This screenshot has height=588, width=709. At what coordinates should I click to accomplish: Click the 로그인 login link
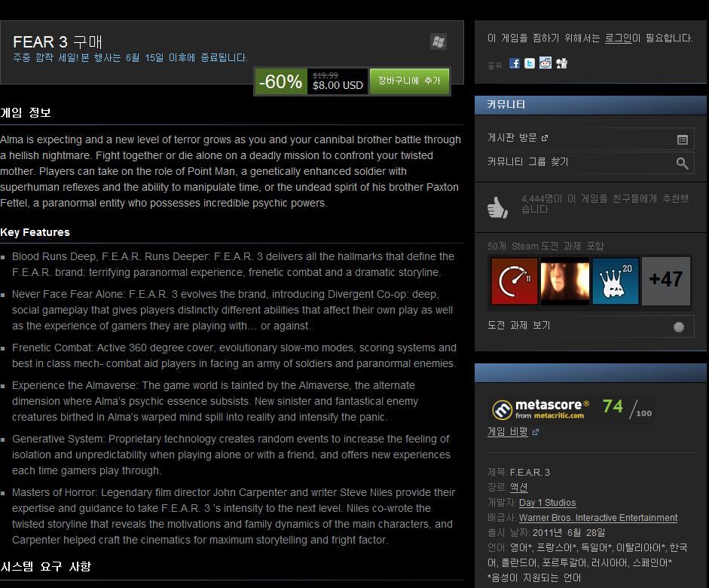pyautogui.click(x=618, y=38)
